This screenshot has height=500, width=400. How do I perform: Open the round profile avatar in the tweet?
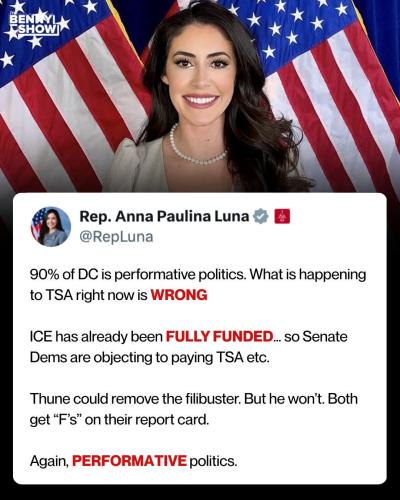pos(51,227)
